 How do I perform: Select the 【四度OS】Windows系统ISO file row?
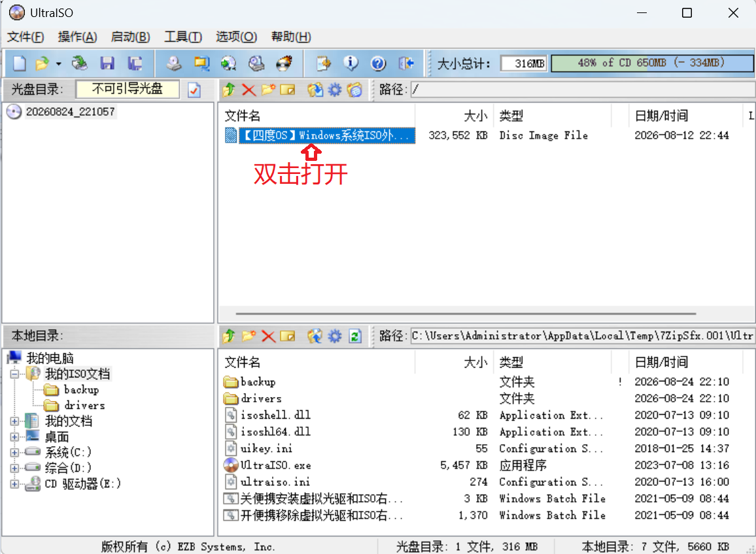pyautogui.click(x=327, y=135)
